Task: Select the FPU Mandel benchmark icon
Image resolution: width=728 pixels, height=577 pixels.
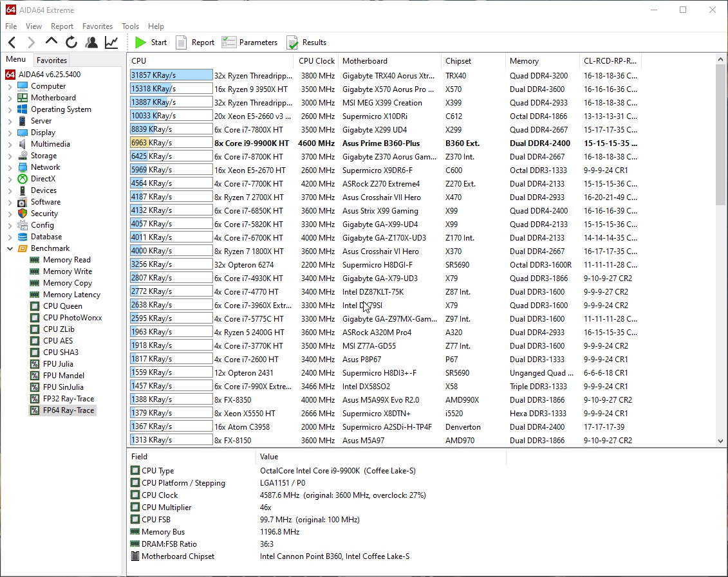Action: (34, 376)
